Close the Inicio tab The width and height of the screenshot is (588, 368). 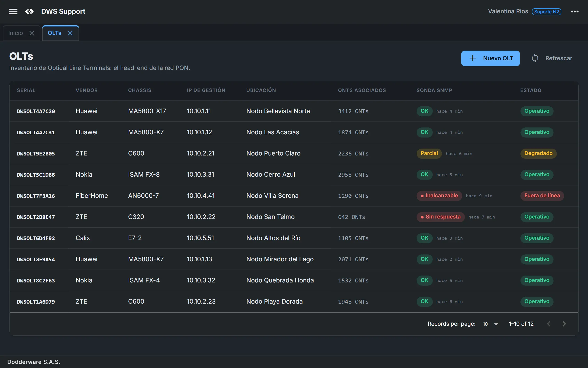[x=32, y=33]
